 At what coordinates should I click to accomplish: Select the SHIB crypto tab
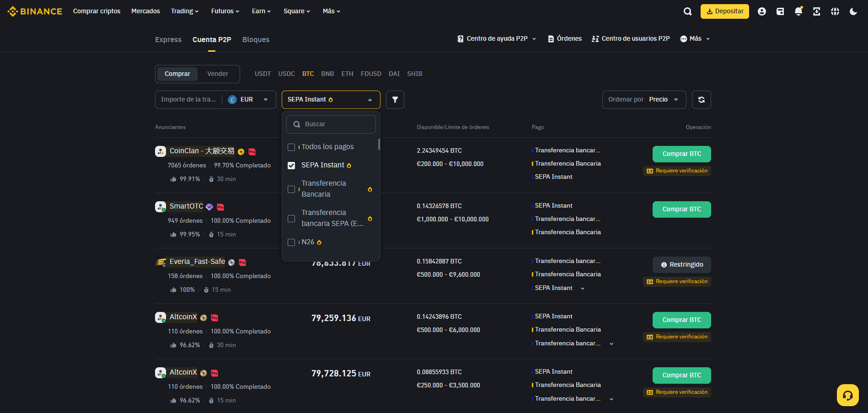coord(415,74)
